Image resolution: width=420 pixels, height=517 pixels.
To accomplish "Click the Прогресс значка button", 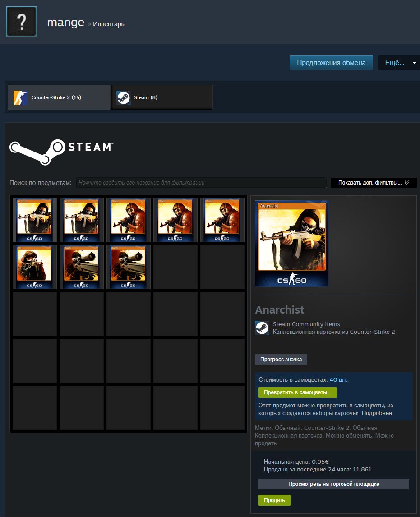I will (281, 360).
